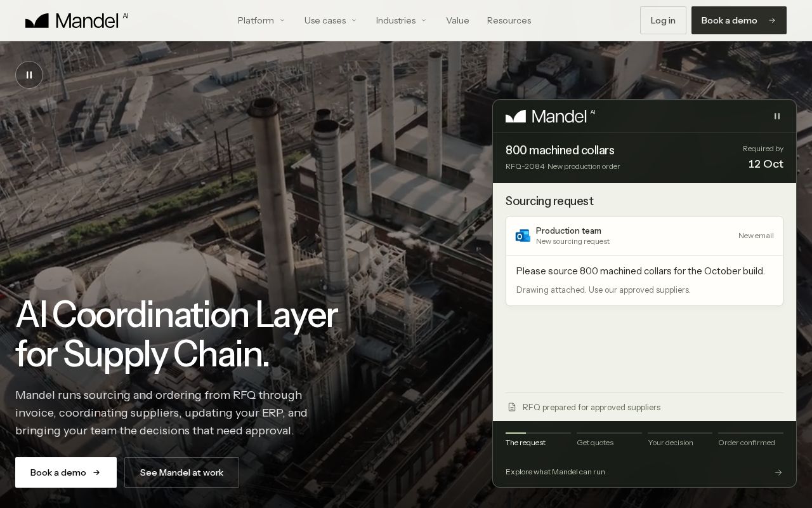Click the Outlook icon beside Production team
The width and height of the screenshot is (812, 508).
click(x=523, y=236)
